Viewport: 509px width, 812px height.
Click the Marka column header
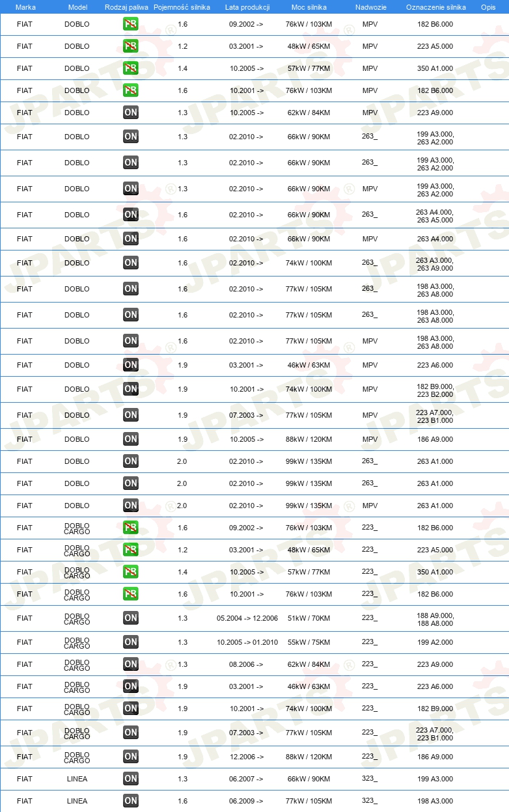pos(25,7)
